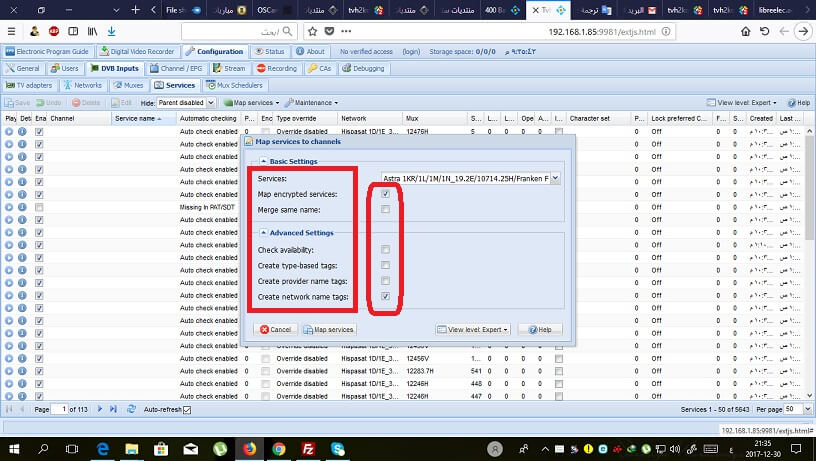Click the Map services button in the dialog
Screen dimensions: 816x461
(329, 329)
